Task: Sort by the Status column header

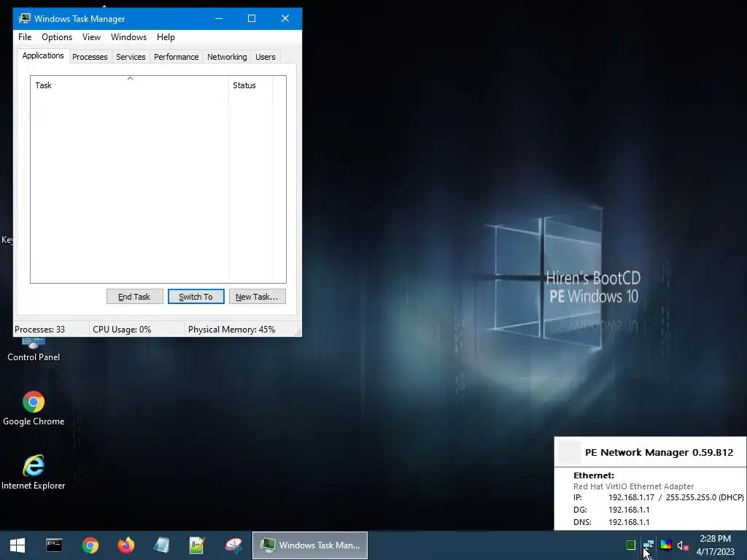Action: pos(251,85)
